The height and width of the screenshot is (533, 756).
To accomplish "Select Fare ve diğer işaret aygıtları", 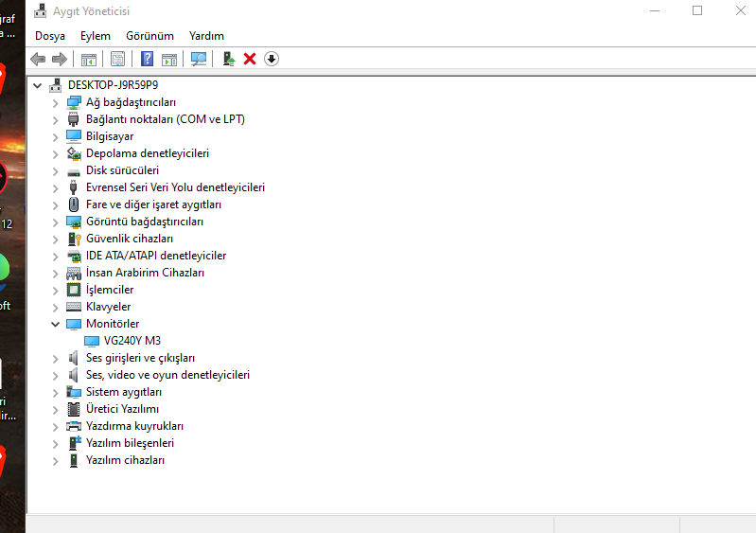I will coord(153,204).
